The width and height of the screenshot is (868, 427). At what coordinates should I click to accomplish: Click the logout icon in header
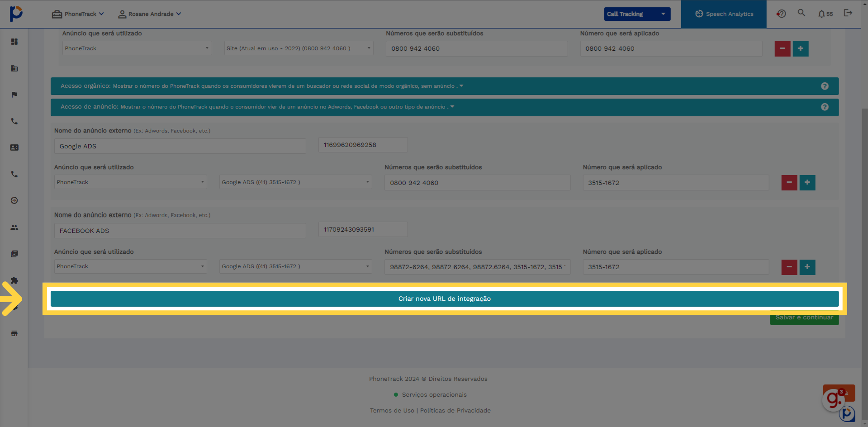pyautogui.click(x=848, y=13)
